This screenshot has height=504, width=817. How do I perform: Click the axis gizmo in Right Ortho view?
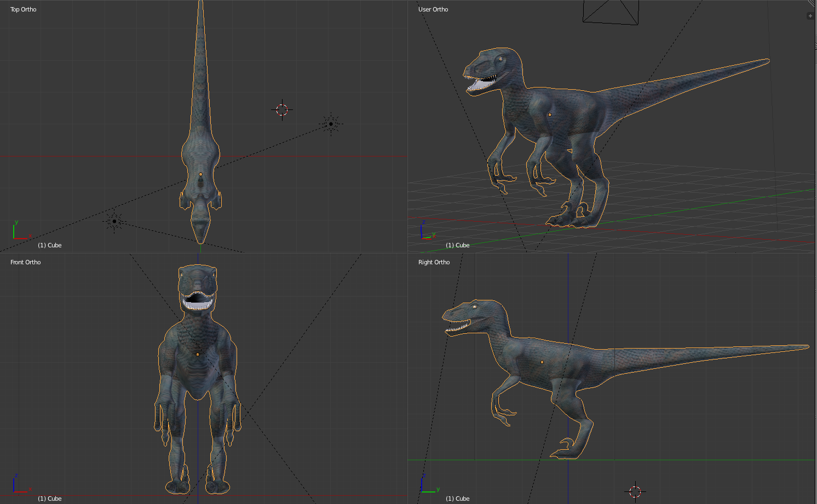pyautogui.click(x=430, y=483)
